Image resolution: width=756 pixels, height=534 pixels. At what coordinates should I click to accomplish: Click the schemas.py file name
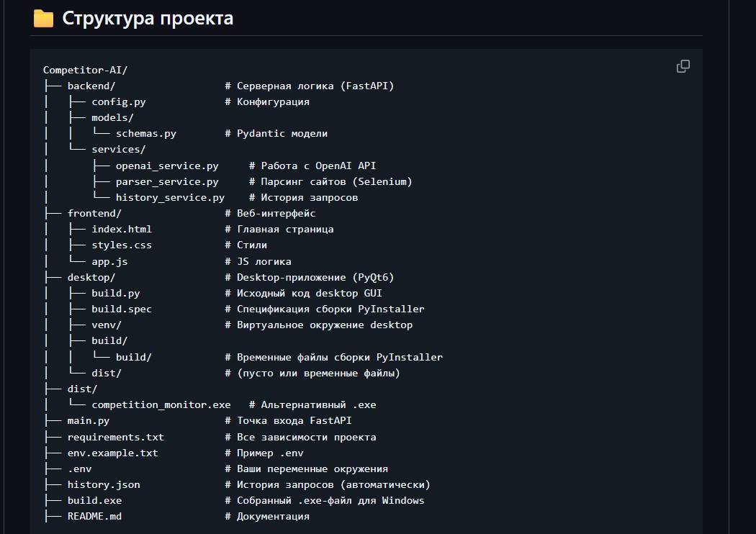pos(145,133)
